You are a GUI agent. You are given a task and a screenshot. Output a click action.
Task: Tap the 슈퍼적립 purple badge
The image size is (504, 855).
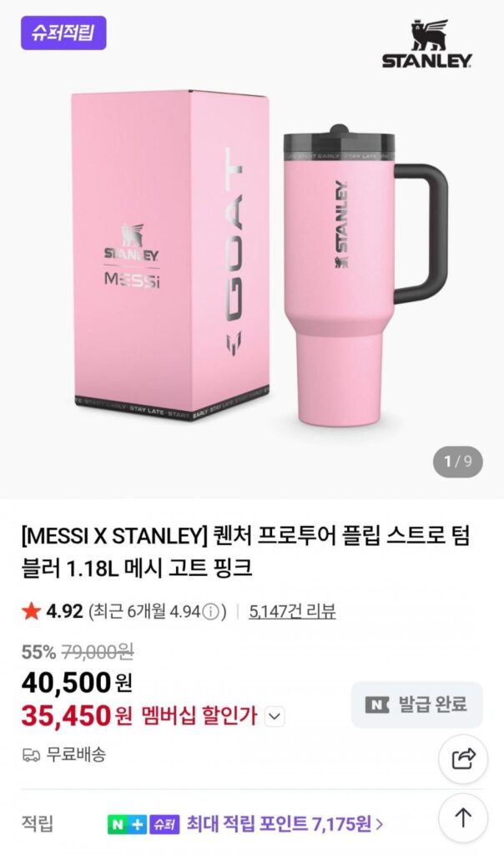click(x=63, y=33)
